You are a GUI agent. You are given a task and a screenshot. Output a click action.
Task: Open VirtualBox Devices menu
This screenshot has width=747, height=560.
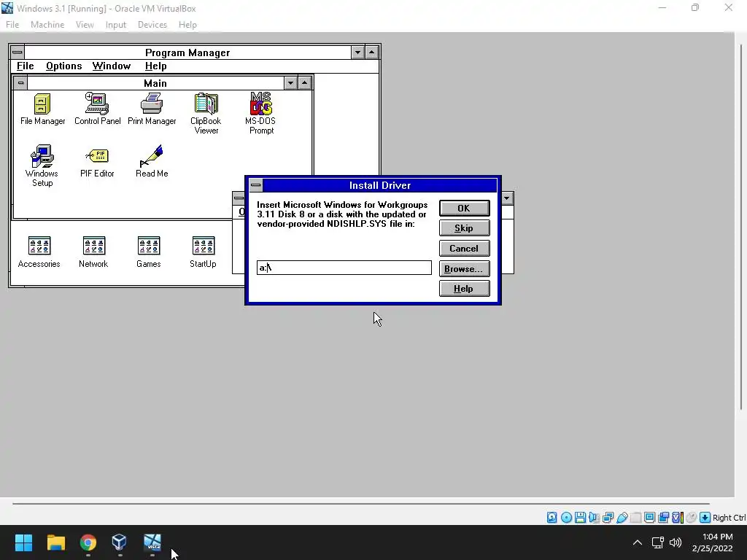(x=152, y=24)
